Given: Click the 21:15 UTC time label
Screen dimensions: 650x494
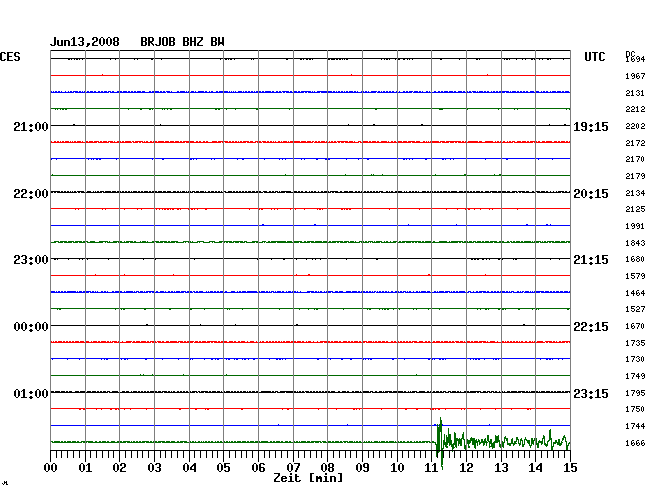Looking at the screenshot, I should (591, 260).
